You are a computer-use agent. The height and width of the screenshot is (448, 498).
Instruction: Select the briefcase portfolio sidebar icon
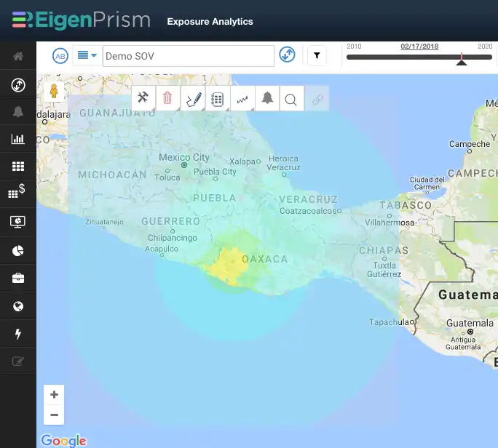18,279
